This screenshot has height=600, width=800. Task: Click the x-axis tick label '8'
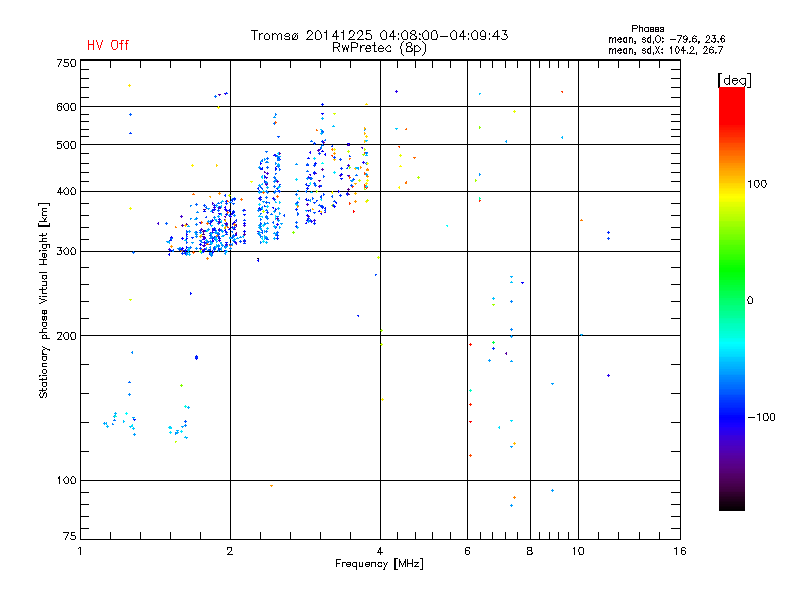coord(530,551)
